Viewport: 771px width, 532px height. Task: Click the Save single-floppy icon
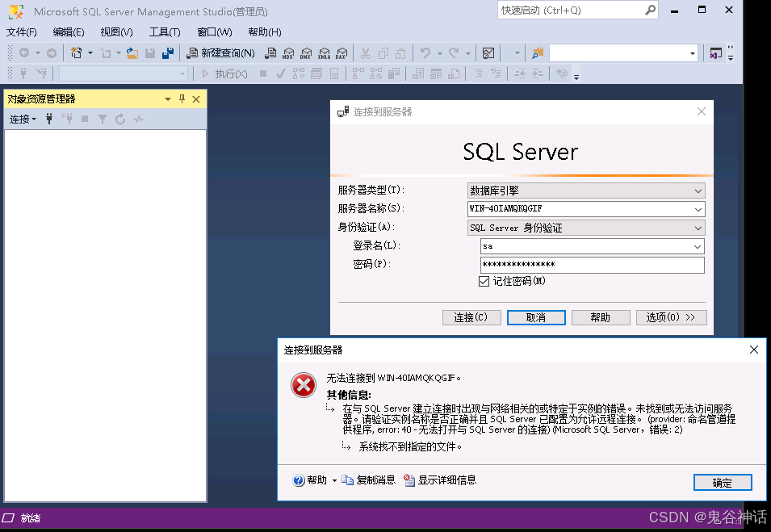[150, 52]
